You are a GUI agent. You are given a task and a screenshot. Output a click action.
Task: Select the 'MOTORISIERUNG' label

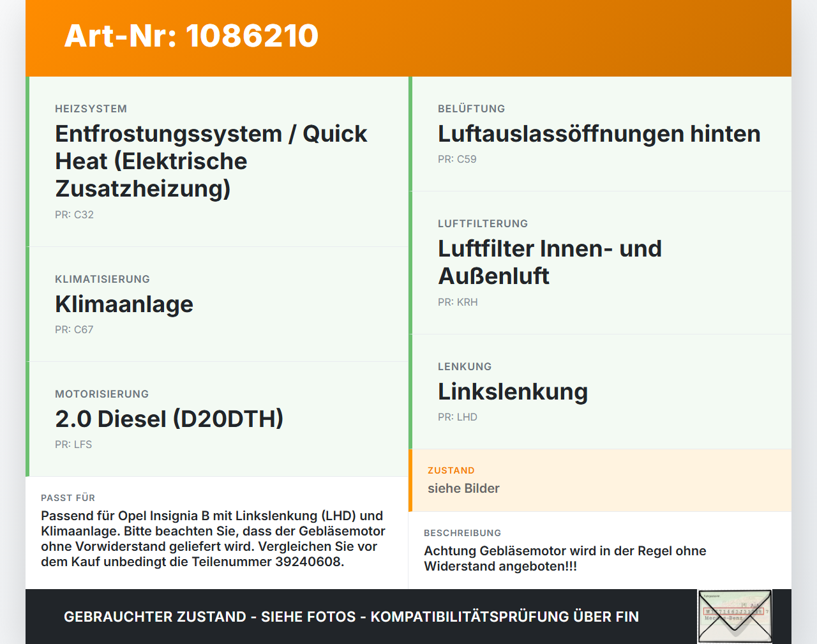coord(102,394)
